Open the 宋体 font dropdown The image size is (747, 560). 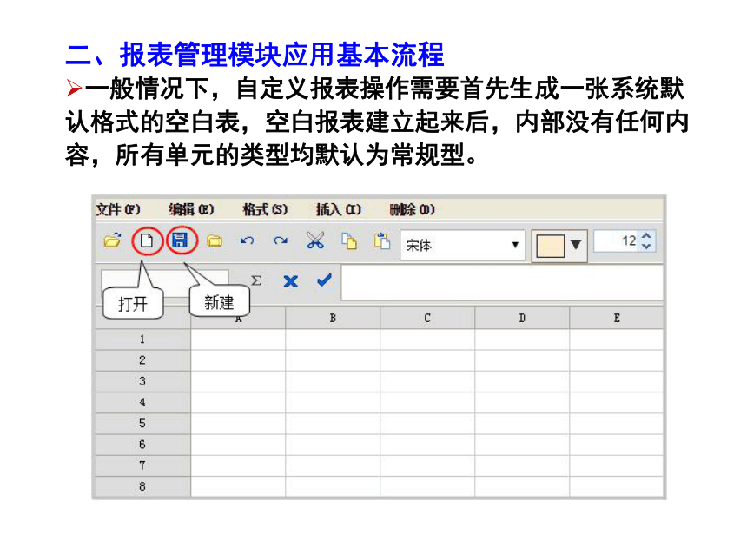(x=463, y=245)
